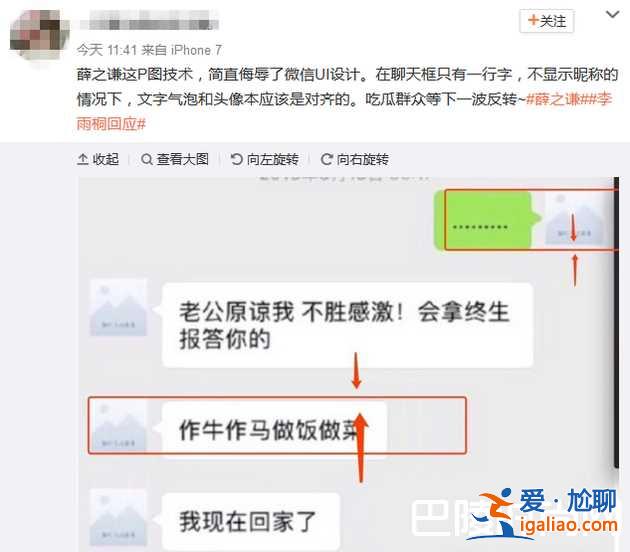The height and width of the screenshot is (552, 630).
Task: Open the blurred username link
Action: tap(149, 20)
